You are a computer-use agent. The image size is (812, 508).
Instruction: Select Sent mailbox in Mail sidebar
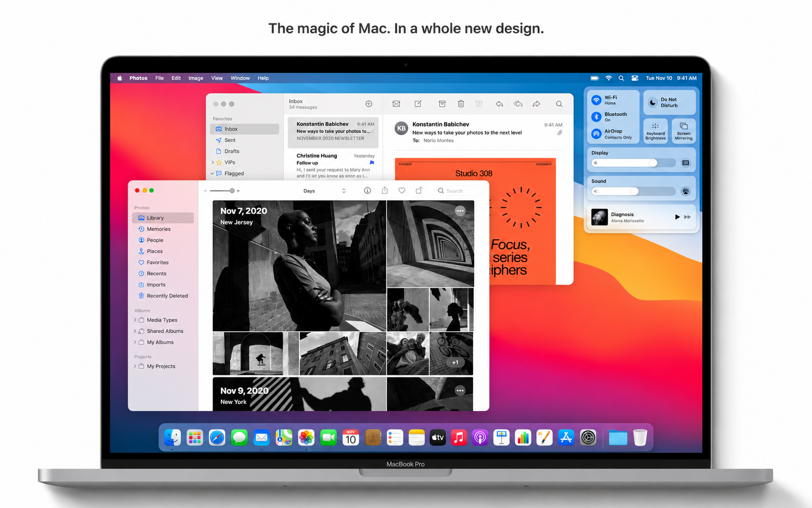pos(245,140)
